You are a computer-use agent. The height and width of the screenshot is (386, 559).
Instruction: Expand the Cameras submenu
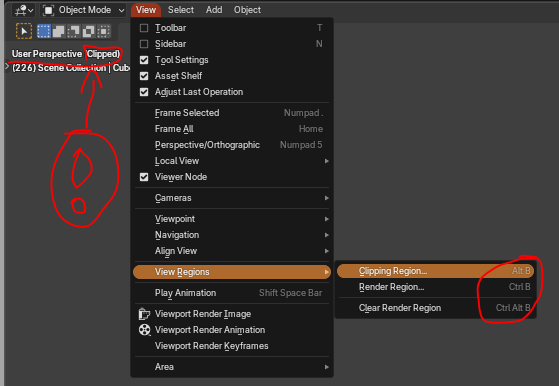(x=232, y=198)
